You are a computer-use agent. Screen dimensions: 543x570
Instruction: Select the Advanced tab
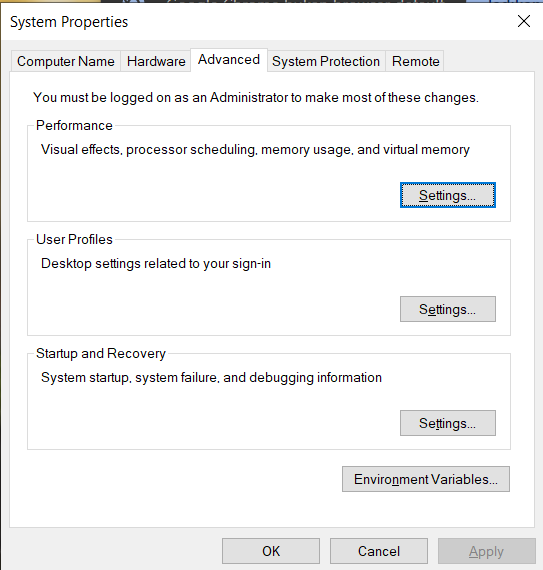229,60
